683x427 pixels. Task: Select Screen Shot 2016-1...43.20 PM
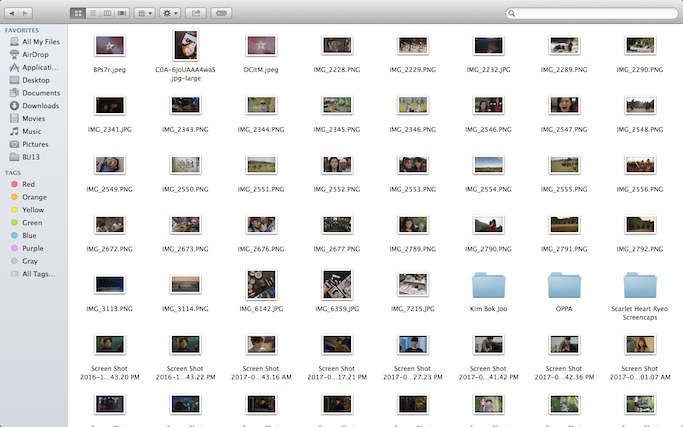pyautogui.click(x=110, y=344)
